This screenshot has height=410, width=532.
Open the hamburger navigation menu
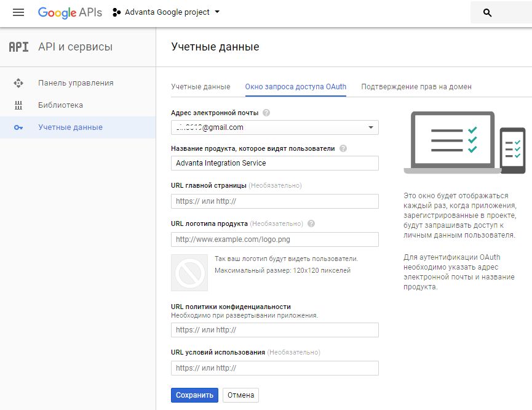pyautogui.click(x=18, y=12)
